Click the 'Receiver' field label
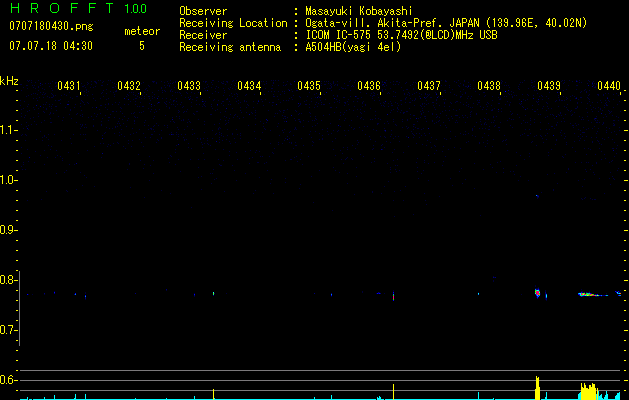629x400 pixels. pos(203,35)
